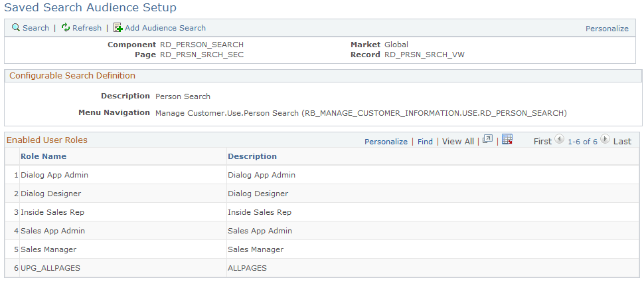Click First navigation link
This screenshot has width=644, height=282.
(542, 141)
